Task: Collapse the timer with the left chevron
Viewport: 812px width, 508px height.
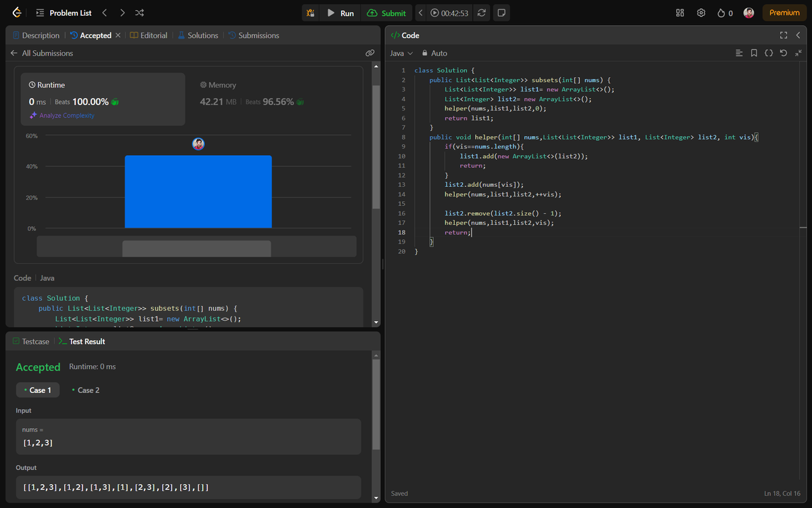Action: pos(420,13)
